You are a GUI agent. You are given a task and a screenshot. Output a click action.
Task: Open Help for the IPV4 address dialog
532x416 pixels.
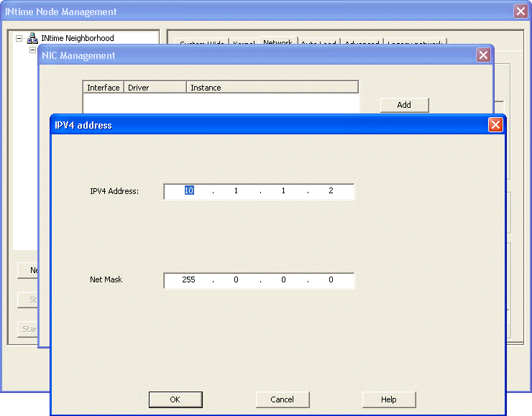[388, 399]
